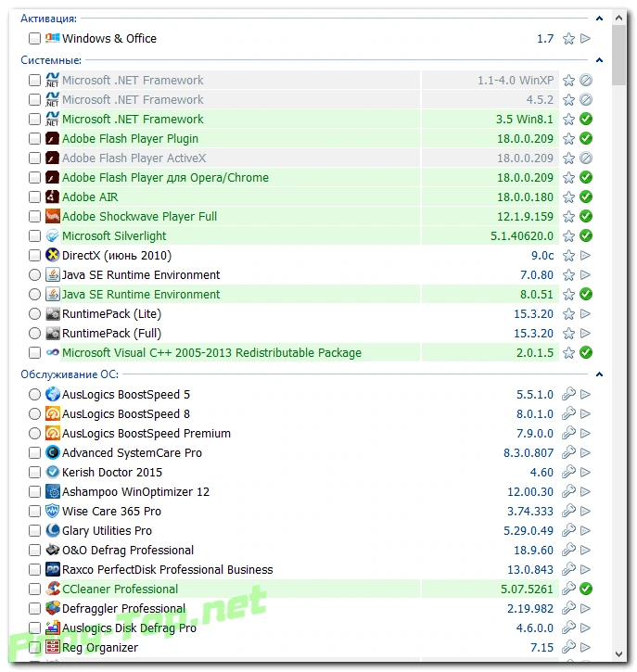Enable the Adobe Flash Player Plugin checkbox
The height and width of the screenshot is (672, 637).
click(x=34, y=138)
